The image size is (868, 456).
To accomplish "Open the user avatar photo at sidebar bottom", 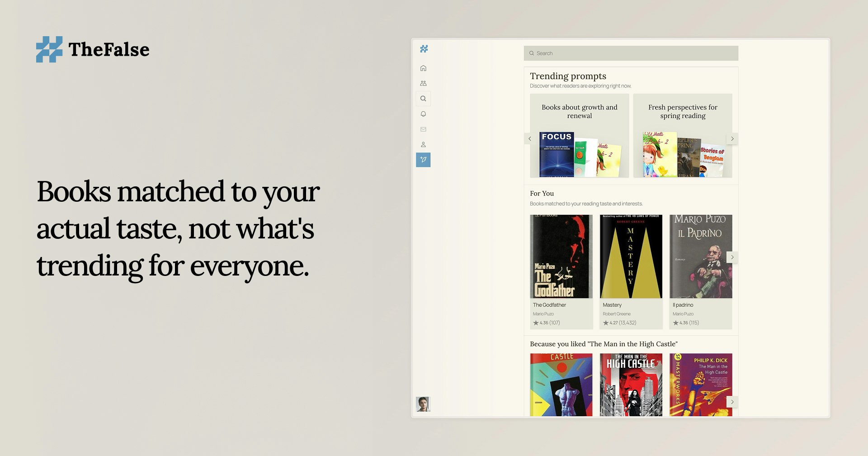I will pyautogui.click(x=423, y=404).
